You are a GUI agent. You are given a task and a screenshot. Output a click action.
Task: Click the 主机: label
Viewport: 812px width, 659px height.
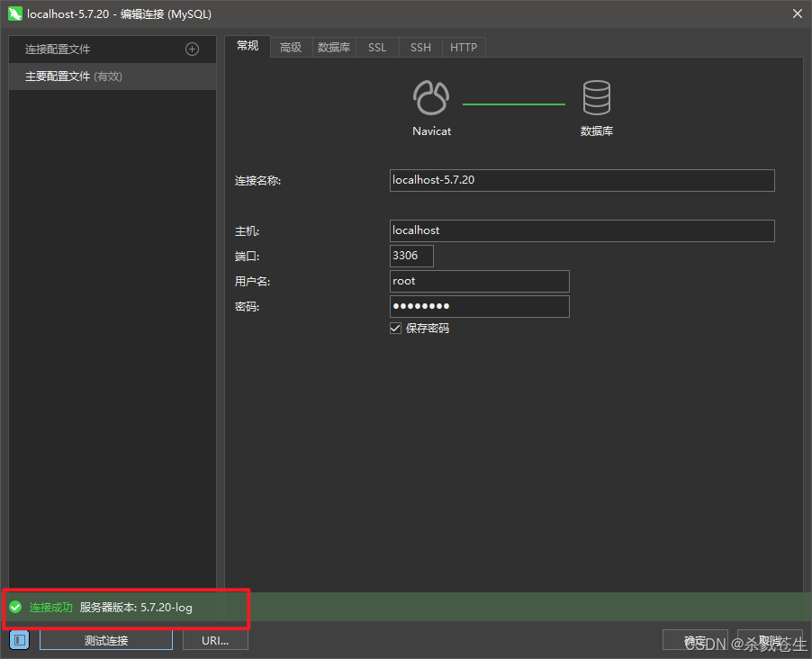(247, 231)
